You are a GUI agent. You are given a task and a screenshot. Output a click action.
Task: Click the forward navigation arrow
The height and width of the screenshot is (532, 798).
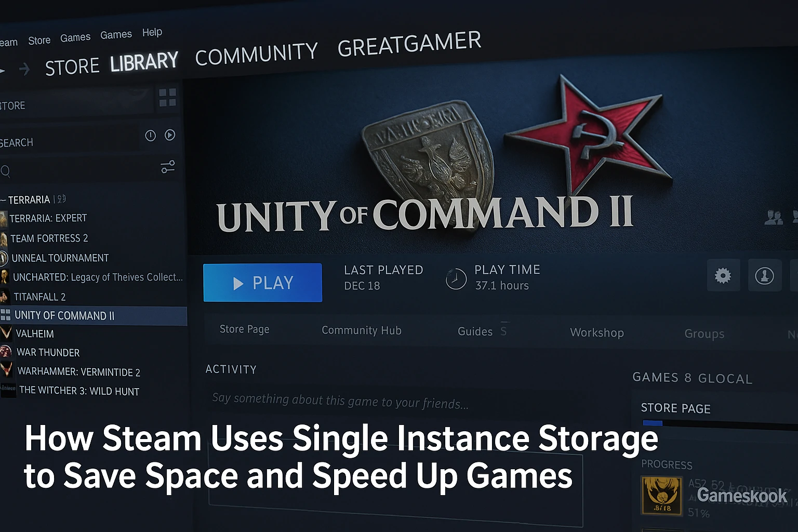coord(24,69)
